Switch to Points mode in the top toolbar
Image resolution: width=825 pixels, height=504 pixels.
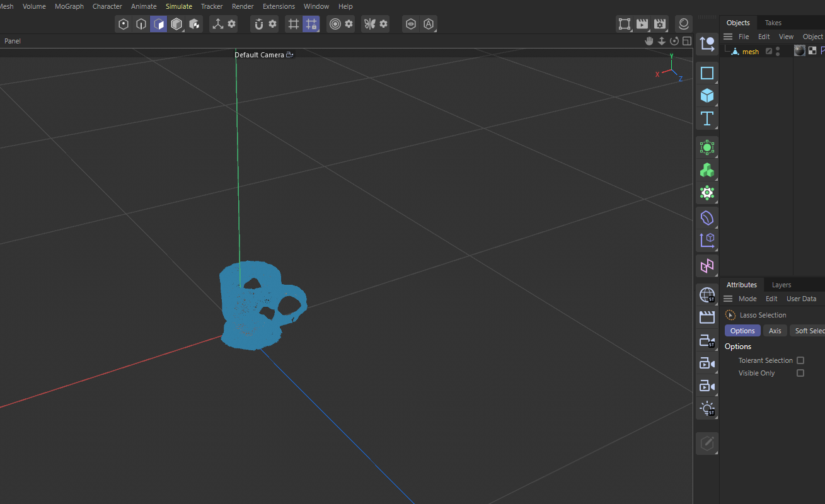(x=124, y=24)
